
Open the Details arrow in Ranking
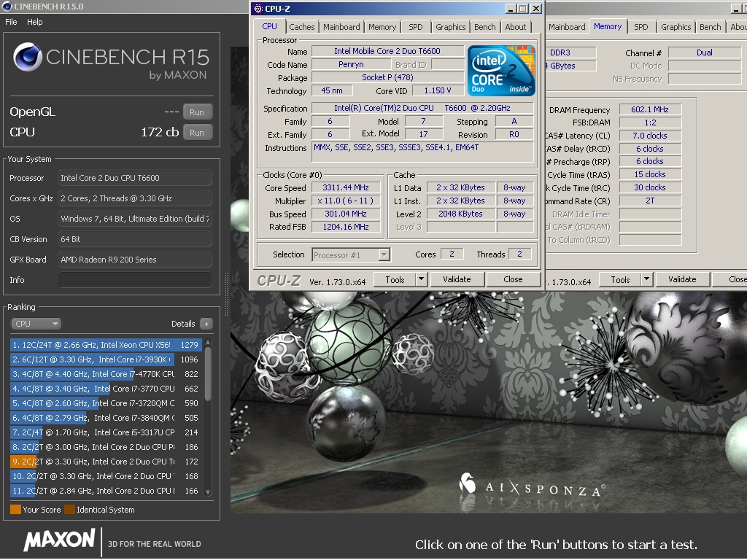(x=206, y=324)
